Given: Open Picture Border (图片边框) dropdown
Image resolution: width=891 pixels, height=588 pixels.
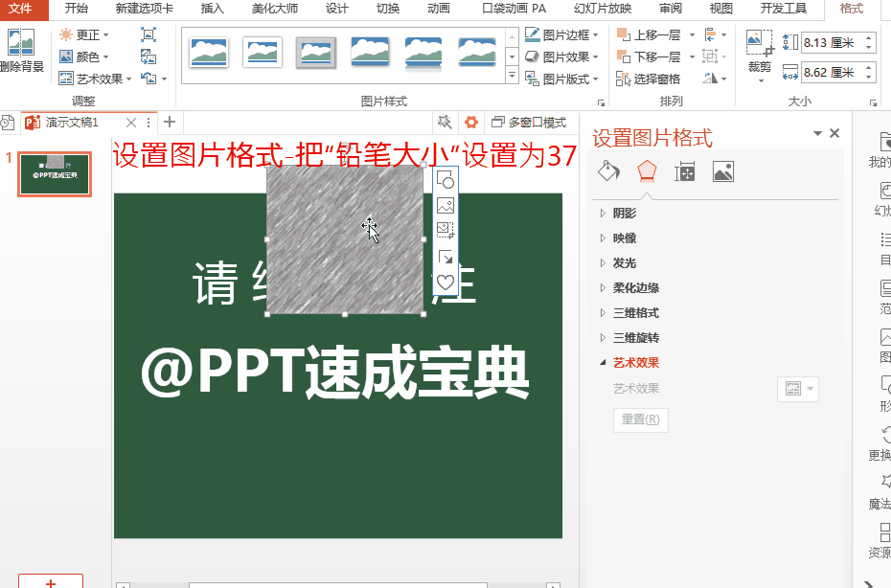Looking at the screenshot, I should click(x=561, y=34).
